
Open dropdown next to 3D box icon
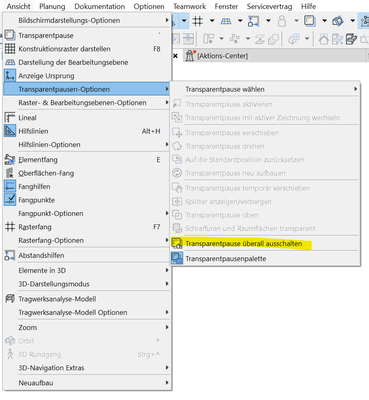[x=352, y=21]
